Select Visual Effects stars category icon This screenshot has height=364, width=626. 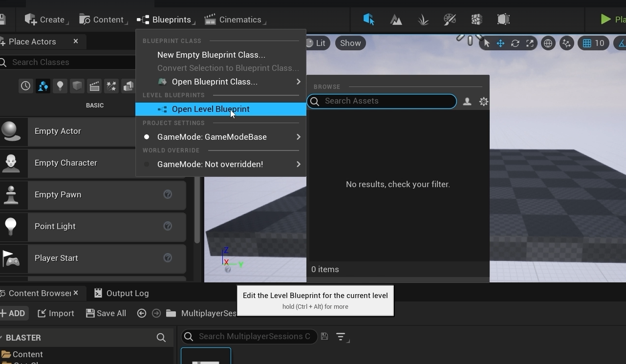111,86
